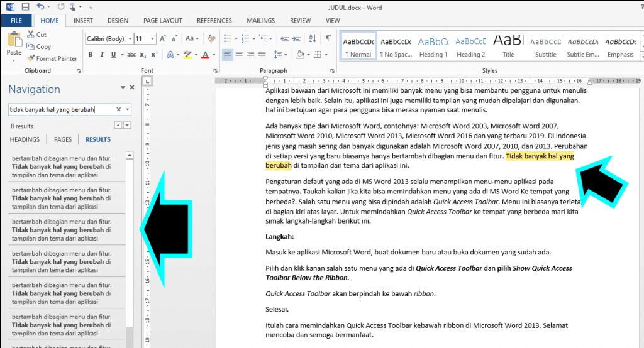Image resolution: width=644 pixels, height=348 pixels.
Task: Toggle Bold formatting
Action: pyautogui.click(x=91, y=55)
